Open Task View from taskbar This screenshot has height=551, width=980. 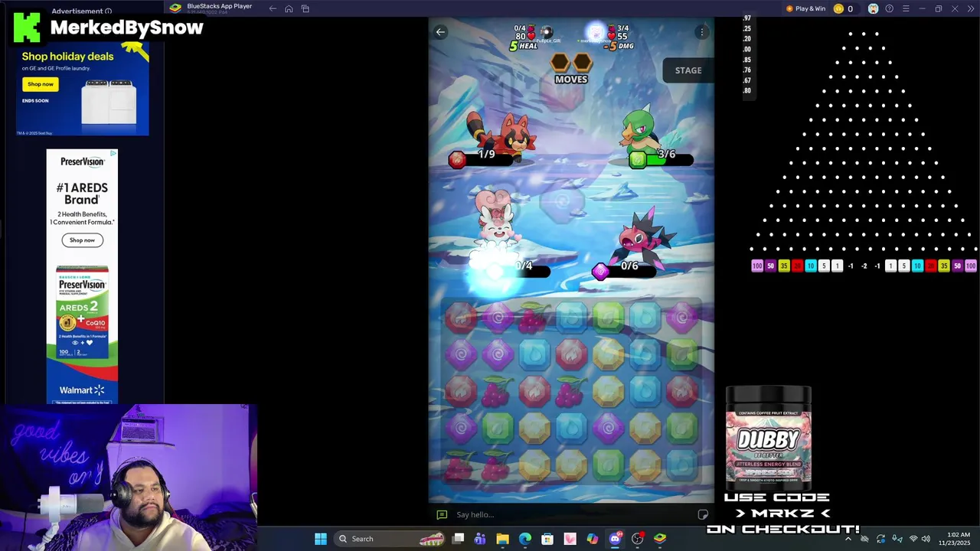point(458,539)
